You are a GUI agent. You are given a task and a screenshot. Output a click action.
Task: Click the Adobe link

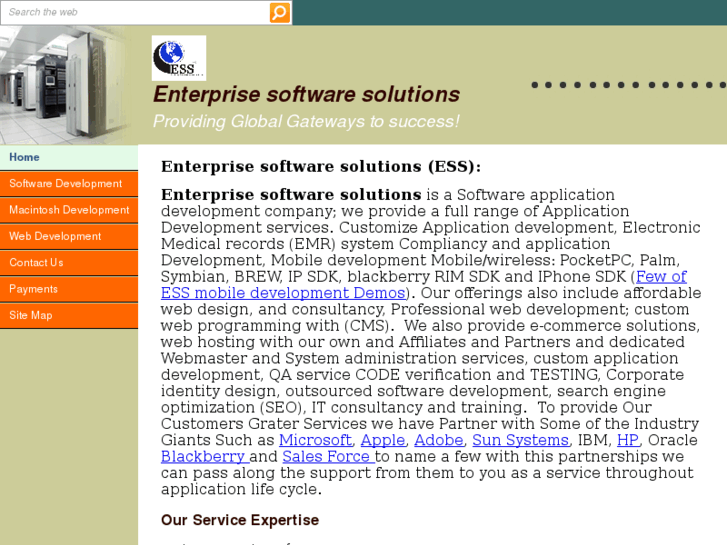click(x=439, y=440)
